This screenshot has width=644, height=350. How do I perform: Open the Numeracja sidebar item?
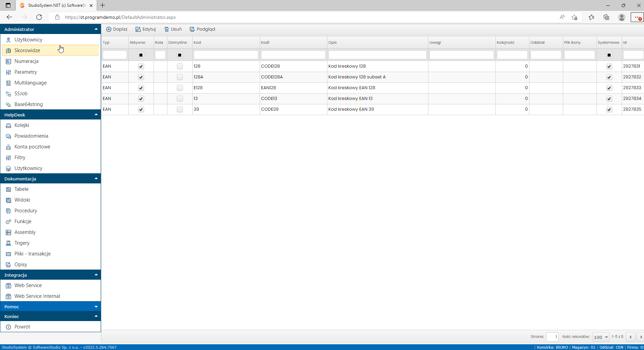(26, 61)
